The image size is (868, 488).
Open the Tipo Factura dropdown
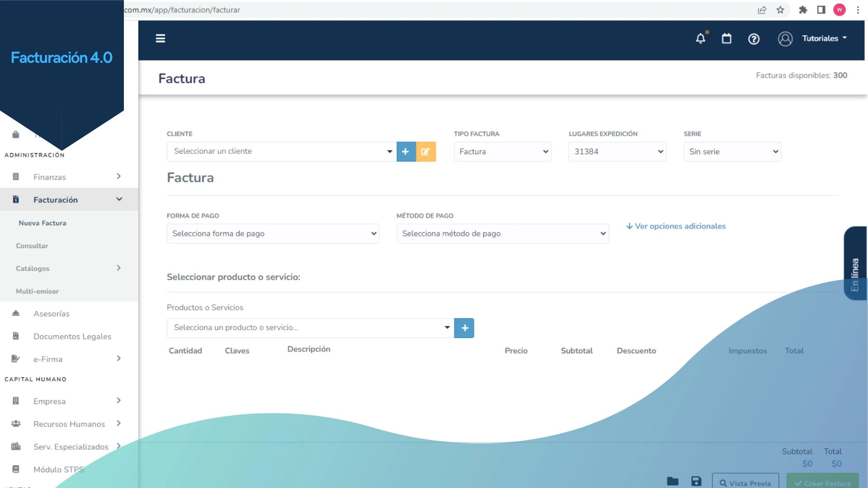click(502, 152)
